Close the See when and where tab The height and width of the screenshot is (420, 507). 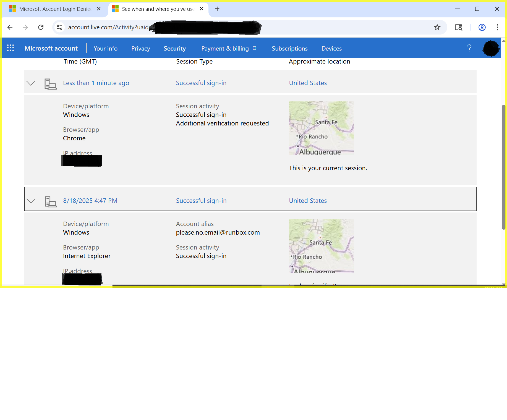(x=202, y=9)
